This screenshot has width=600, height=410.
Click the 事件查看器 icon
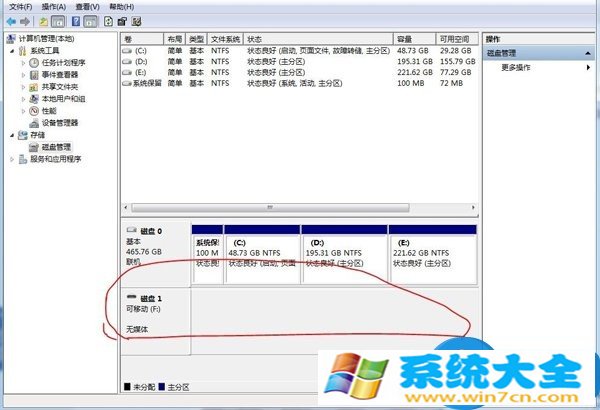click(x=34, y=75)
